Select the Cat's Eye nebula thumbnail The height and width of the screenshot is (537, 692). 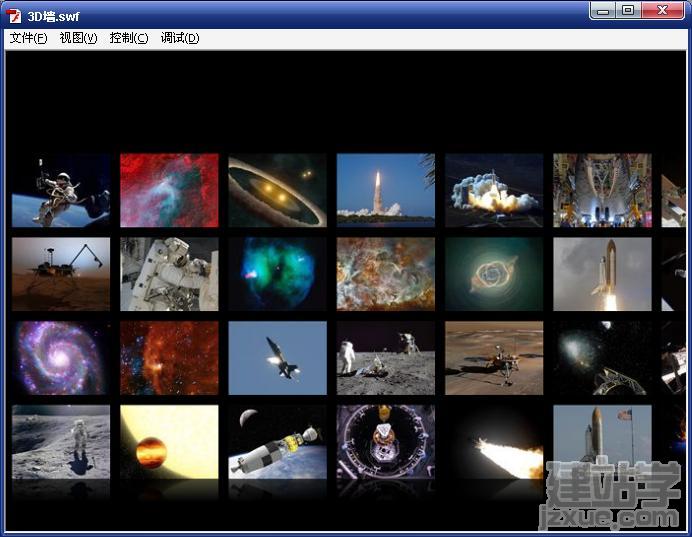pos(494,274)
